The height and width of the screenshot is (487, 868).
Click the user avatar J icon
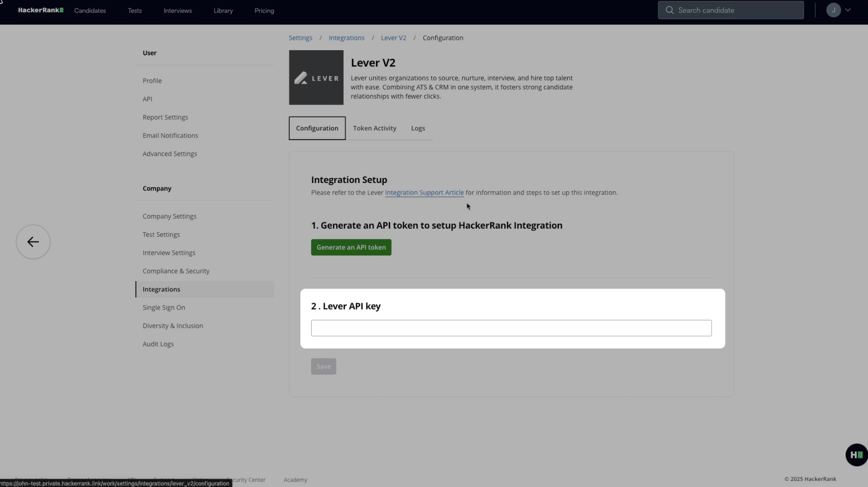tap(833, 10)
